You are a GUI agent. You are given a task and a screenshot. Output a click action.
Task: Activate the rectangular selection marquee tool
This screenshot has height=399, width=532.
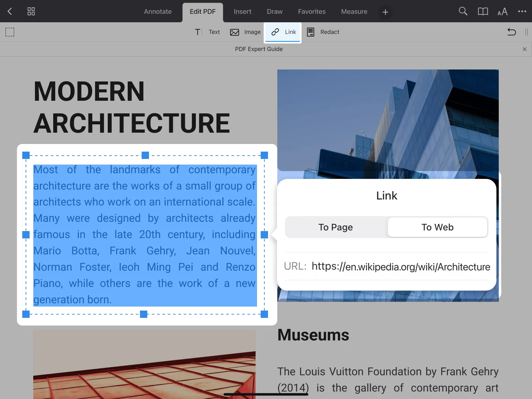(10, 32)
